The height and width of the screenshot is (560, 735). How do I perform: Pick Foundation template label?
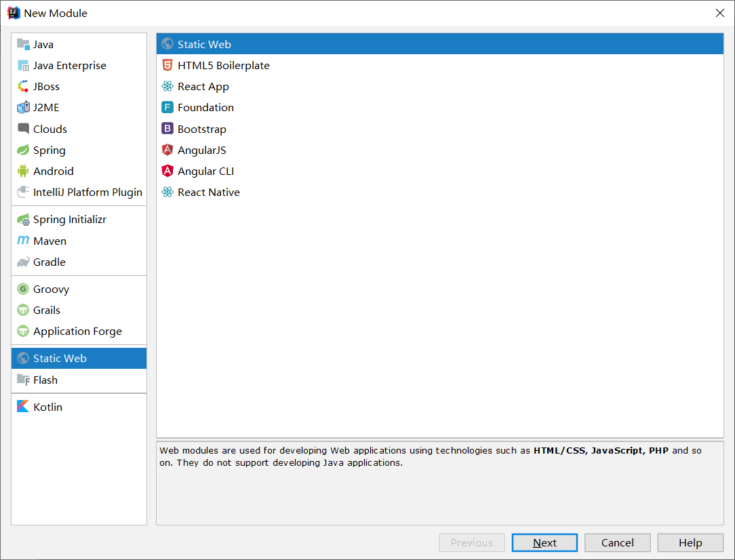coord(205,108)
